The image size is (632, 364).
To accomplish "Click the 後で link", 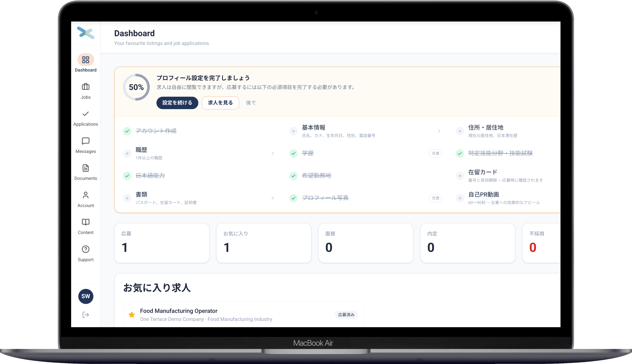I will click(x=251, y=103).
